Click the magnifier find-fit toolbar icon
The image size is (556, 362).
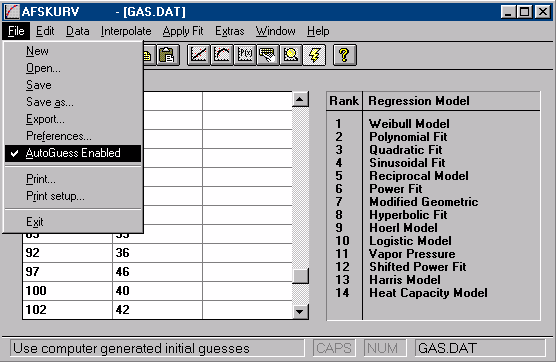(291, 55)
